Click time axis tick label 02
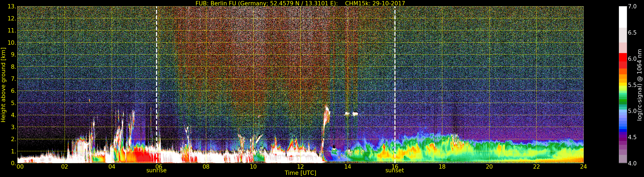Screen dimensions: 644x177 tap(65, 166)
